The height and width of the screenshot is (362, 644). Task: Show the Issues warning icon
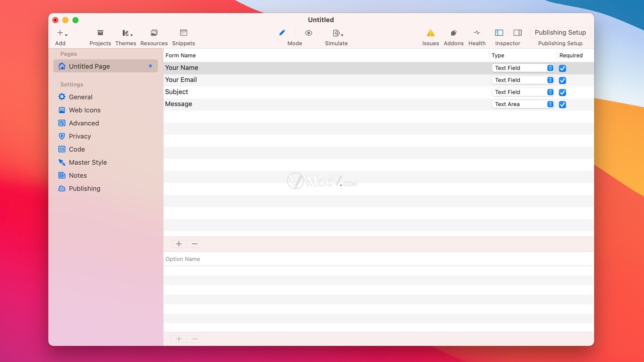(431, 33)
